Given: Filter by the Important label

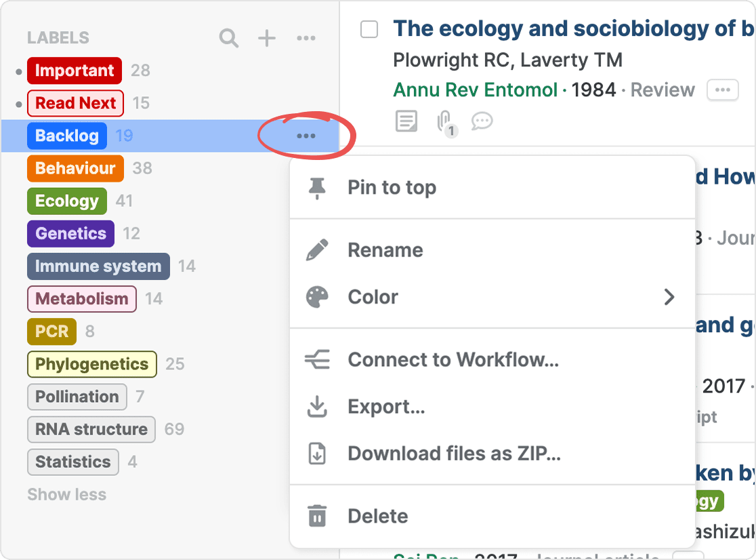Looking at the screenshot, I should click(x=75, y=71).
